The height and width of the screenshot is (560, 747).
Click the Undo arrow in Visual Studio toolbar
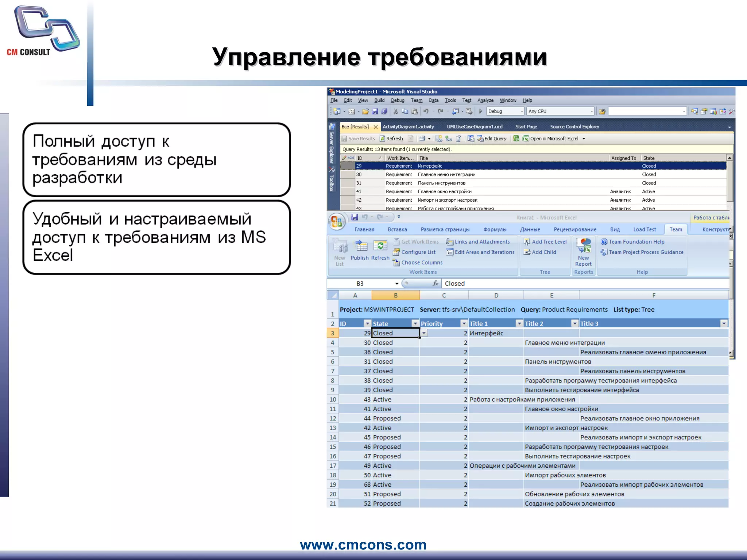426,111
